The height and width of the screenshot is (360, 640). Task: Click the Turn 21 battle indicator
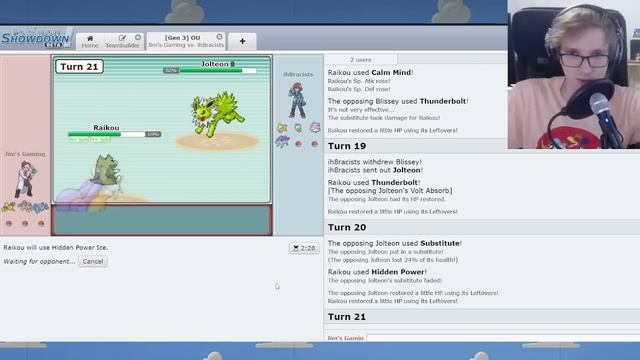[x=79, y=67]
